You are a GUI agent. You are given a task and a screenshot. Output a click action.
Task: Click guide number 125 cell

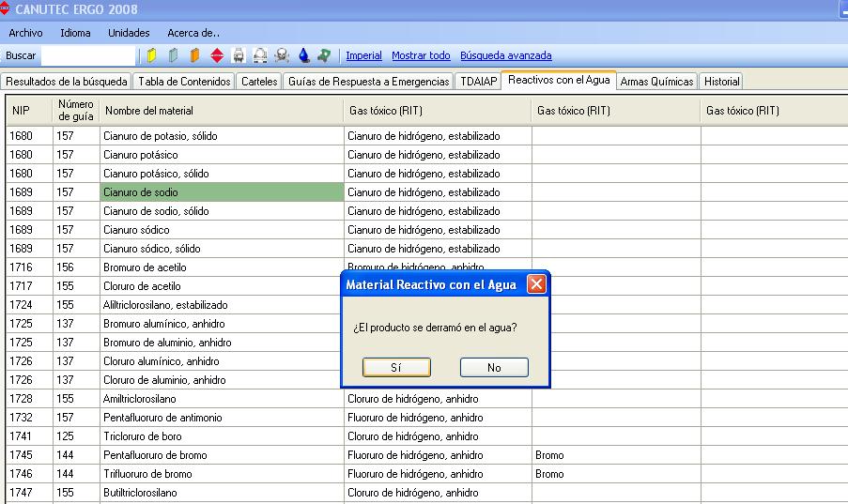tap(76, 435)
